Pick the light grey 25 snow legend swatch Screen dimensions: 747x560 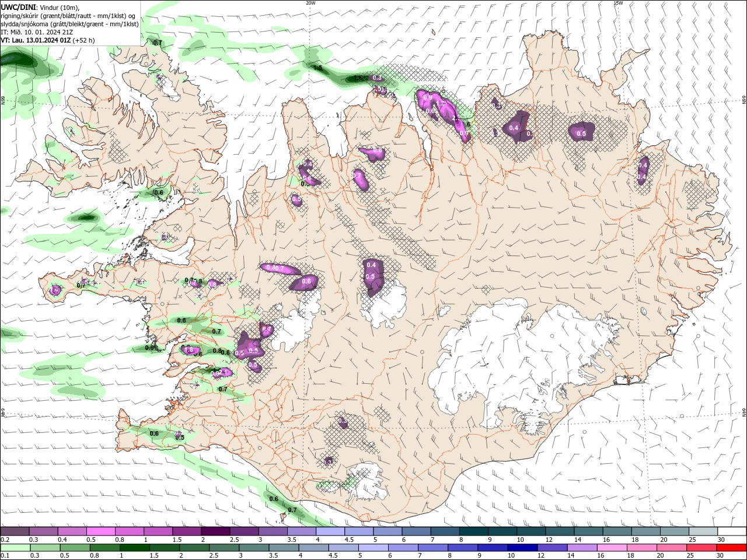[703, 531]
